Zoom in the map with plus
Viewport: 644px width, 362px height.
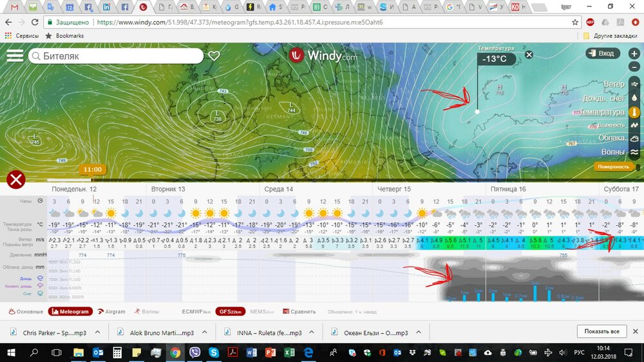pyautogui.click(x=634, y=53)
